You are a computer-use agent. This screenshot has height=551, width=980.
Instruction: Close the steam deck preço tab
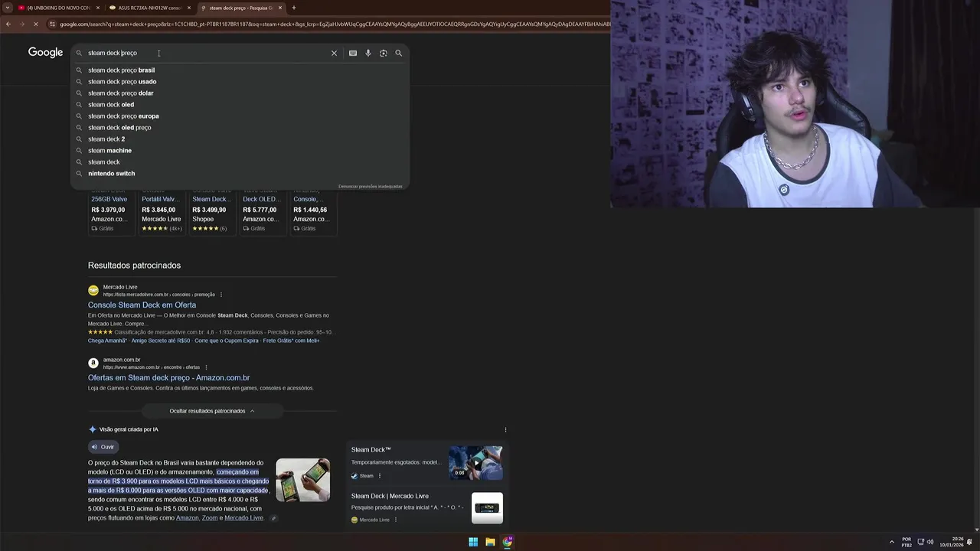[x=280, y=8]
